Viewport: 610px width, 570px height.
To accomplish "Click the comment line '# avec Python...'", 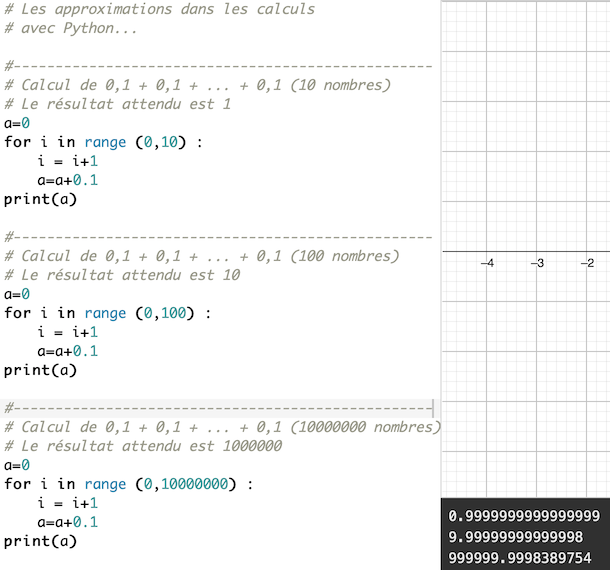I will [x=70, y=28].
